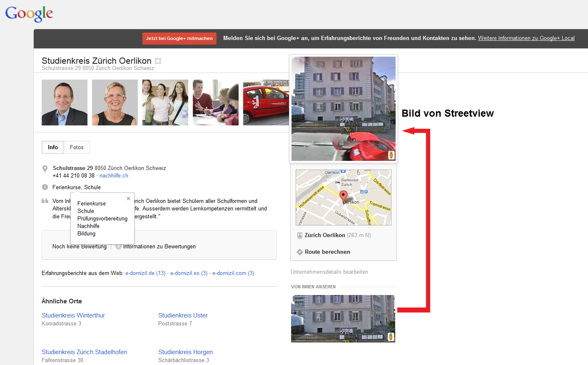Click Informationen zu Bewertungen
This screenshot has width=588, height=365.
tap(159, 247)
